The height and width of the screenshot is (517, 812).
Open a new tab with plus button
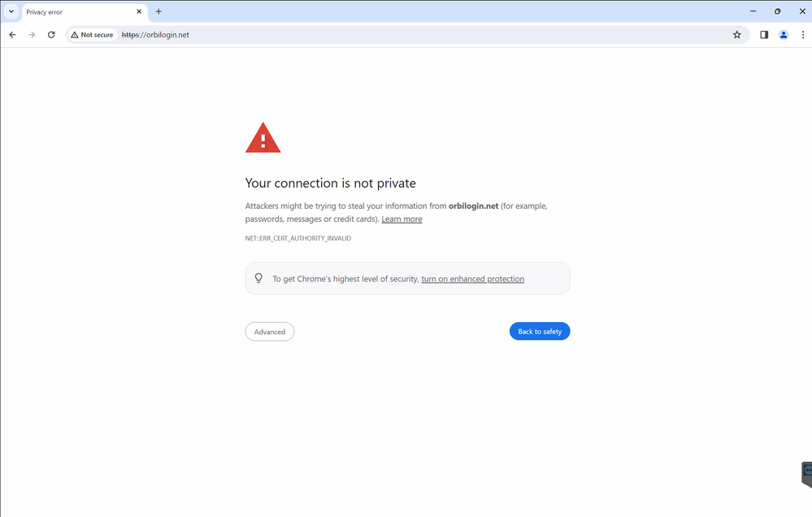point(158,11)
